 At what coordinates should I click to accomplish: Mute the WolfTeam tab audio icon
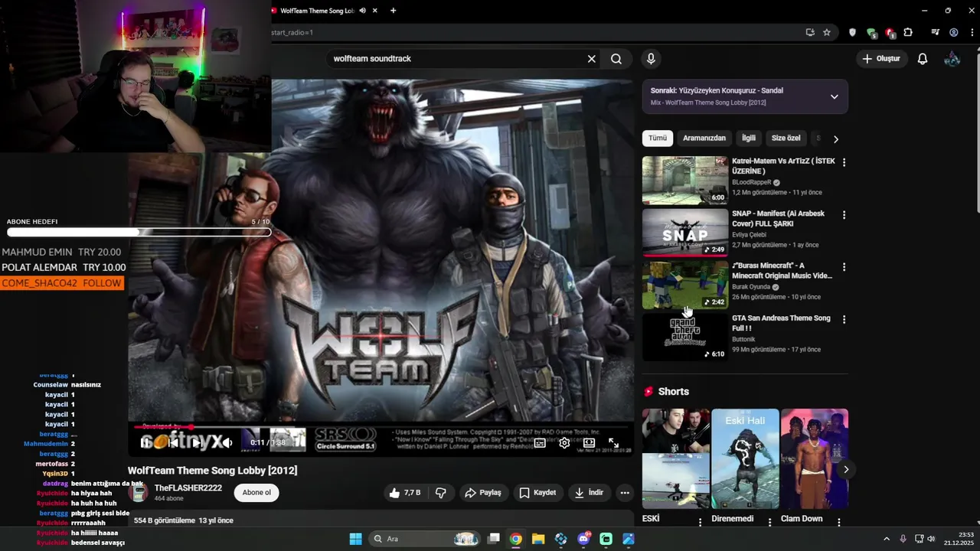coord(363,11)
